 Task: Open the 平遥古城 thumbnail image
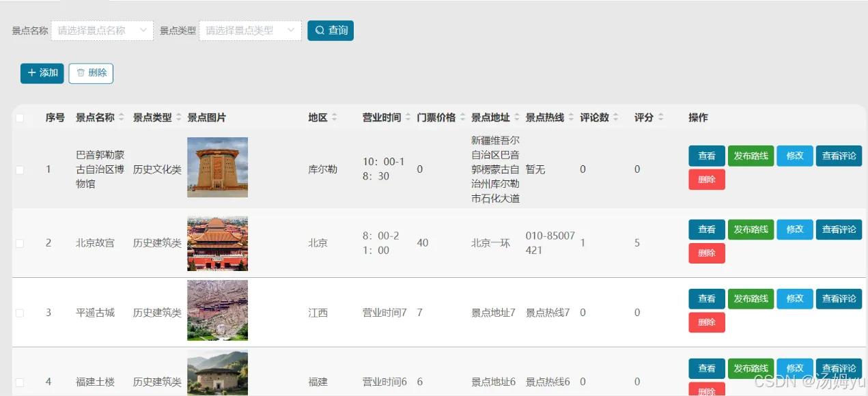(x=217, y=310)
